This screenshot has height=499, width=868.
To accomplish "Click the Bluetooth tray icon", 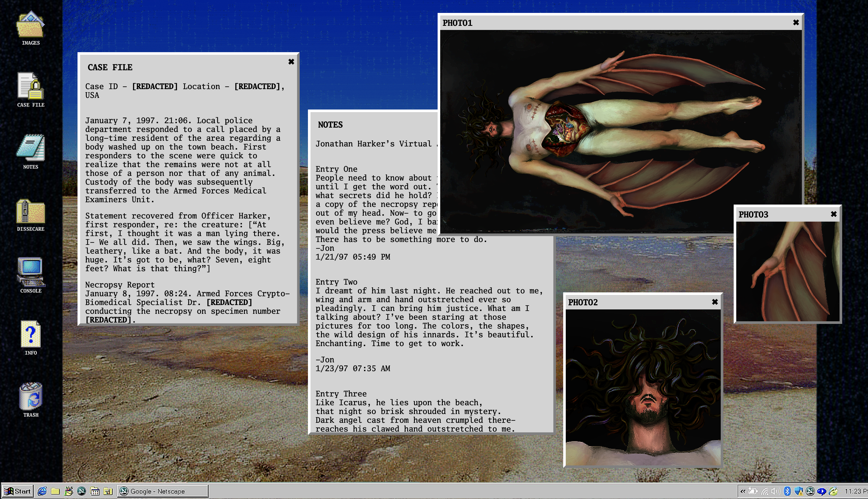I will click(787, 491).
